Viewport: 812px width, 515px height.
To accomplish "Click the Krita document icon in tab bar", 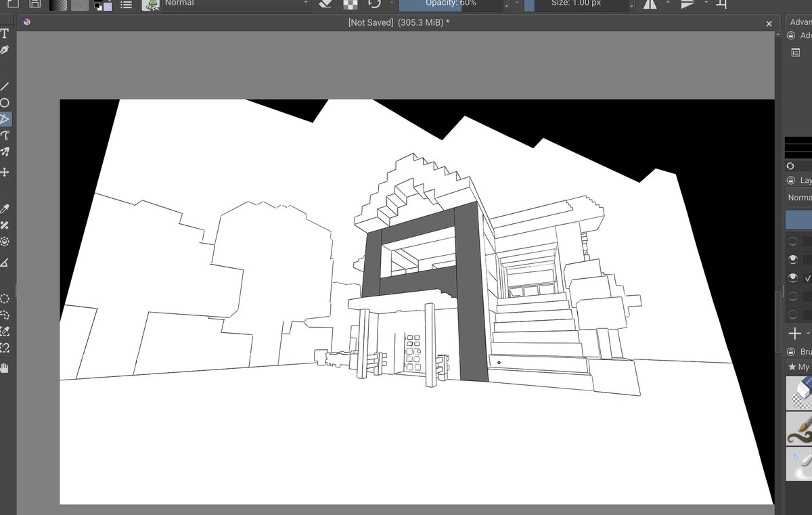I will tap(26, 22).
